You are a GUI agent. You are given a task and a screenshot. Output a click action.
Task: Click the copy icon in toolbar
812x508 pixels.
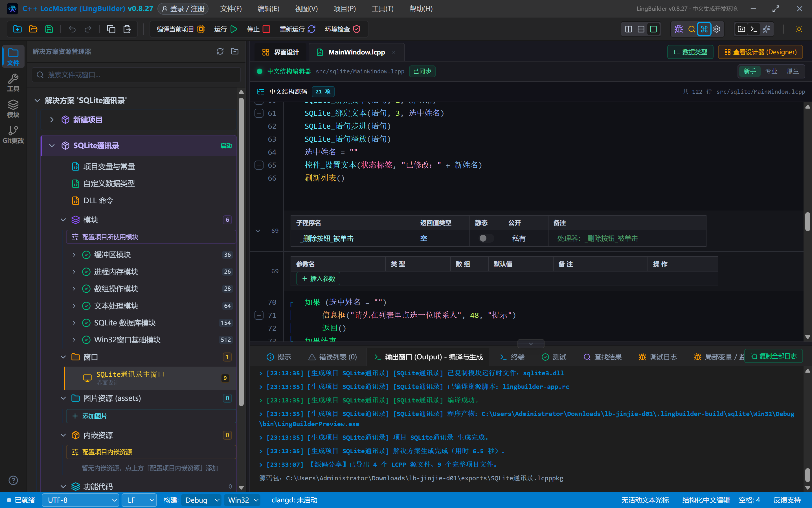111,29
